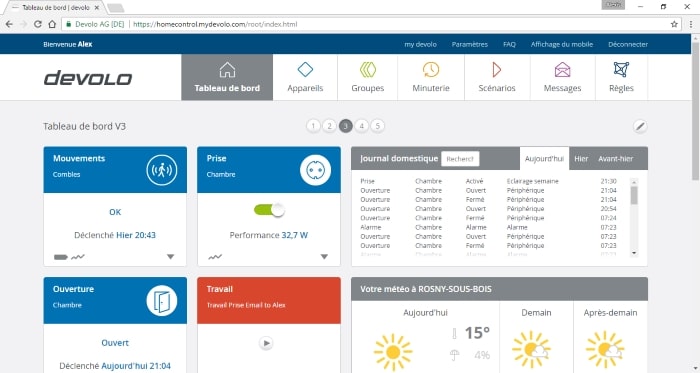Click the browser address bar URL

[215, 24]
